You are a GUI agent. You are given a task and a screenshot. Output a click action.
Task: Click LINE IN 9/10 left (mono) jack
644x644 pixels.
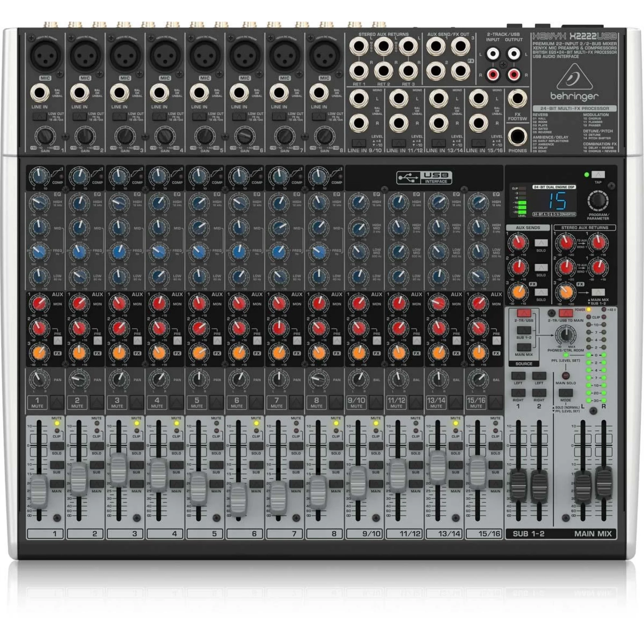pyautogui.click(x=359, y=98)
